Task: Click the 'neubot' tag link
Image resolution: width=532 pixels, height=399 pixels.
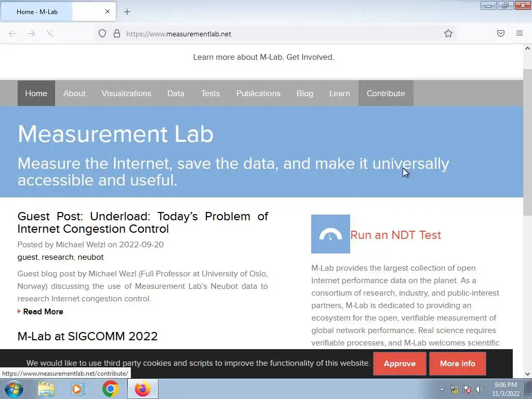Action: 90,257
